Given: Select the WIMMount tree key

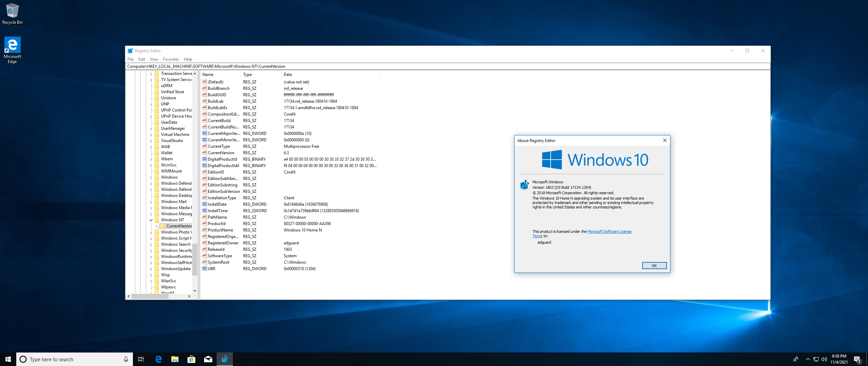Looking at the screenshot, I should tap(171, 171).
